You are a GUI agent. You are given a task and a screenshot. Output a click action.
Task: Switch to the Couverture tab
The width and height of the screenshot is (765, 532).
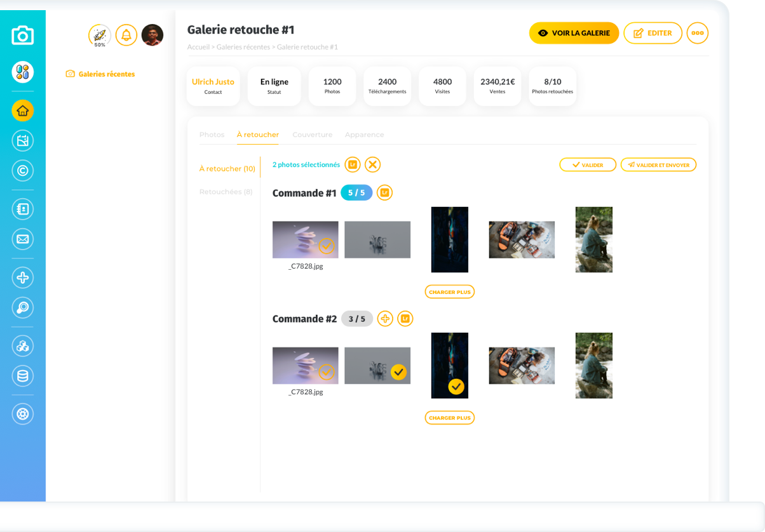[312, 135]
